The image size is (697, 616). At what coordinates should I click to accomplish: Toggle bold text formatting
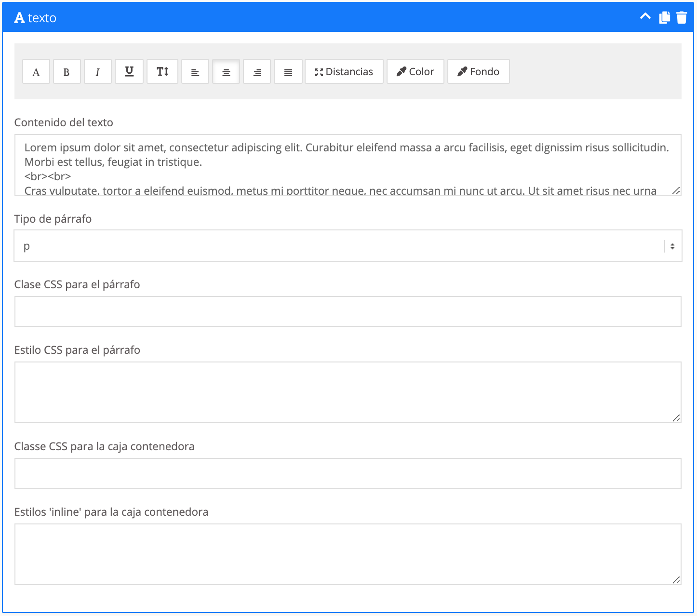(67, 72)
